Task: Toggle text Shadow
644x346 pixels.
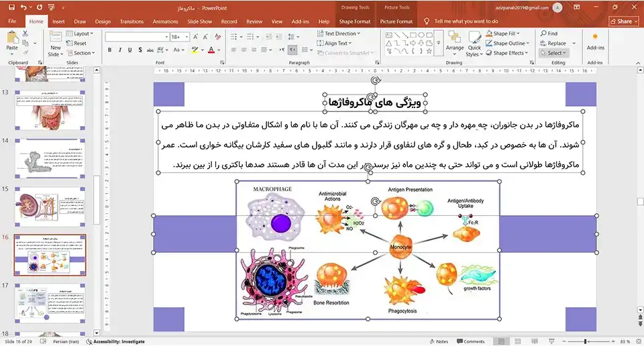Action: 140,50
